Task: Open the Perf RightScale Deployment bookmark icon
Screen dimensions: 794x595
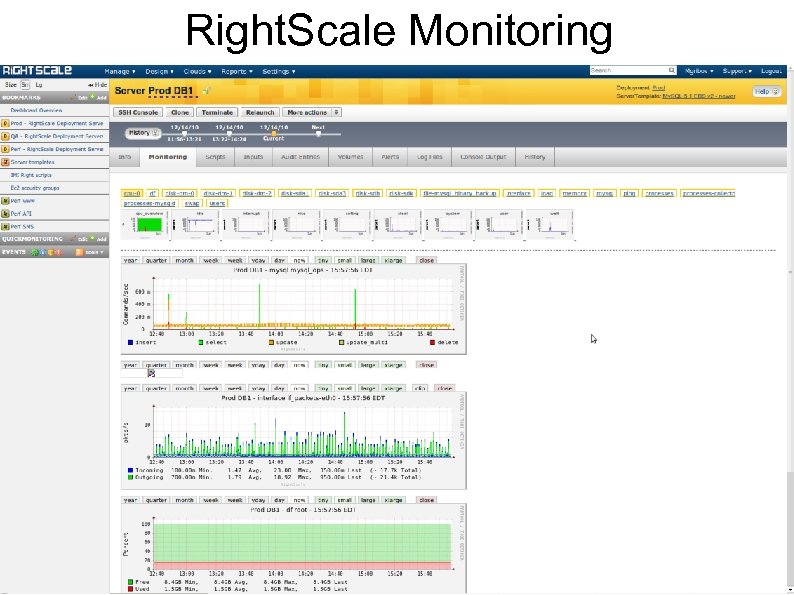Action: 5,149
